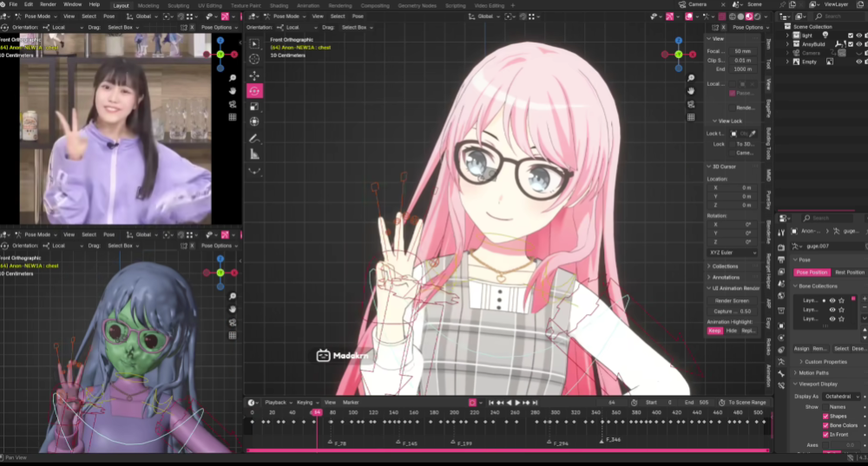Switch to the Sculpting workspace tab
Viewport: 868px width, 466px height.
pyautogui.click(x=178, y=5)
